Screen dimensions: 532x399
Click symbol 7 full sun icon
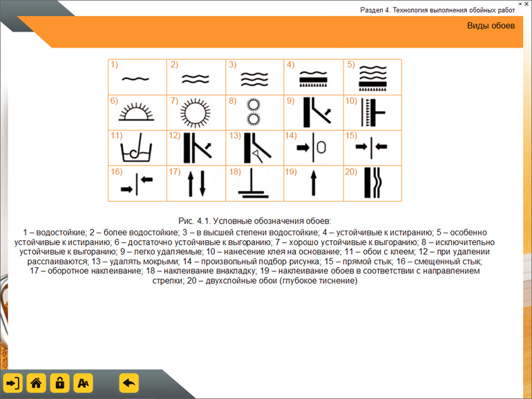click(196, 112)
